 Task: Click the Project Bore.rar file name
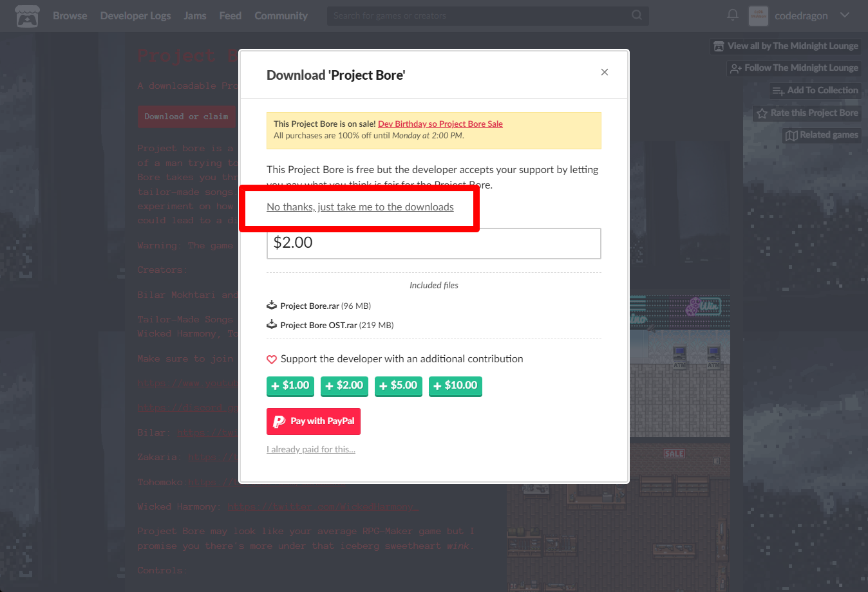pyautogui.click(x=310, y=306)
